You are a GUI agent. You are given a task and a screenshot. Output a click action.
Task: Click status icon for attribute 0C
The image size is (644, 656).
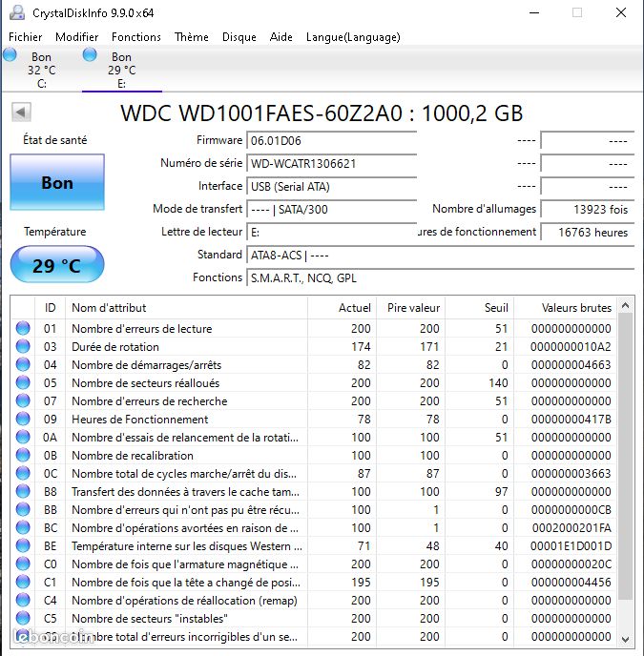point(23,473)
